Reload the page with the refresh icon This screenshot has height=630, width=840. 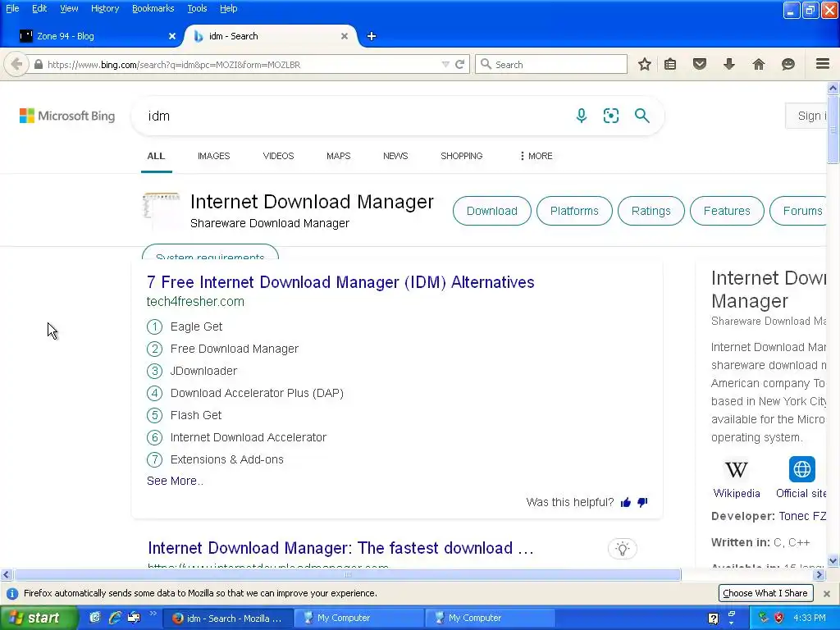point(459,64)
